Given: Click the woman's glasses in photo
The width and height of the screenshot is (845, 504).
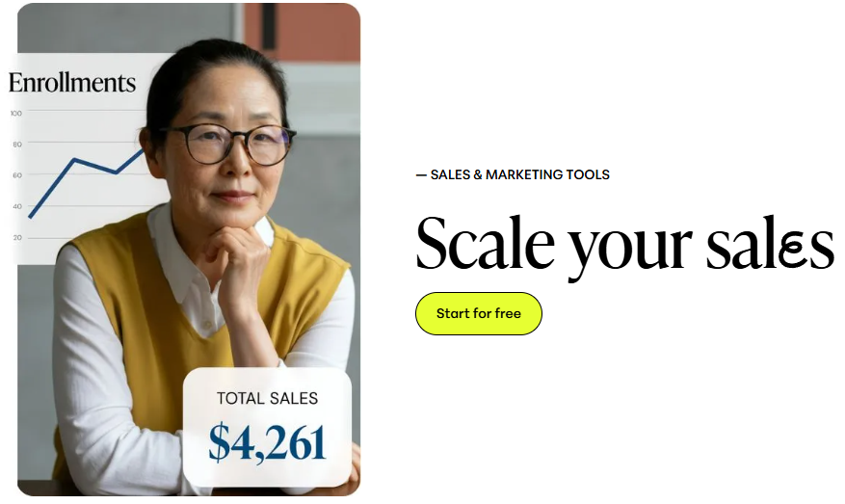Looking at the screenshot, I should tap(229, 144).
